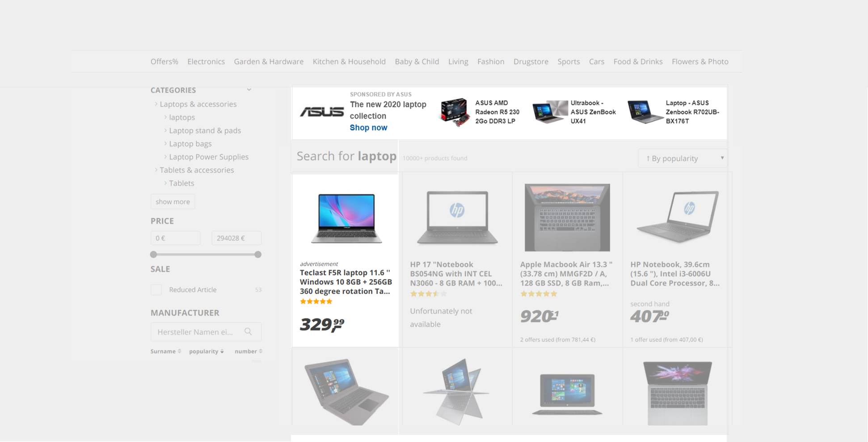Click star rating of Teclast F5R laptop
The height and width of the screenshot is (442, 868).
tap(316, 301)
